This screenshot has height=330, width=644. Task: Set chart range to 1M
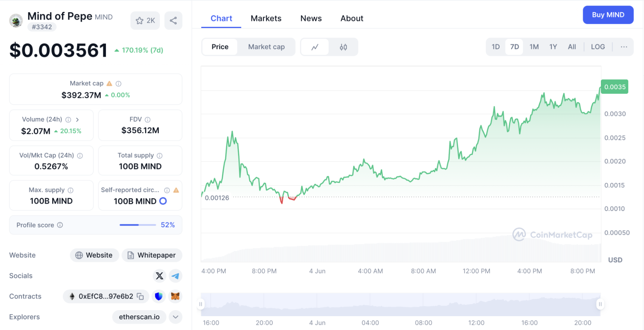pos(534,47)
